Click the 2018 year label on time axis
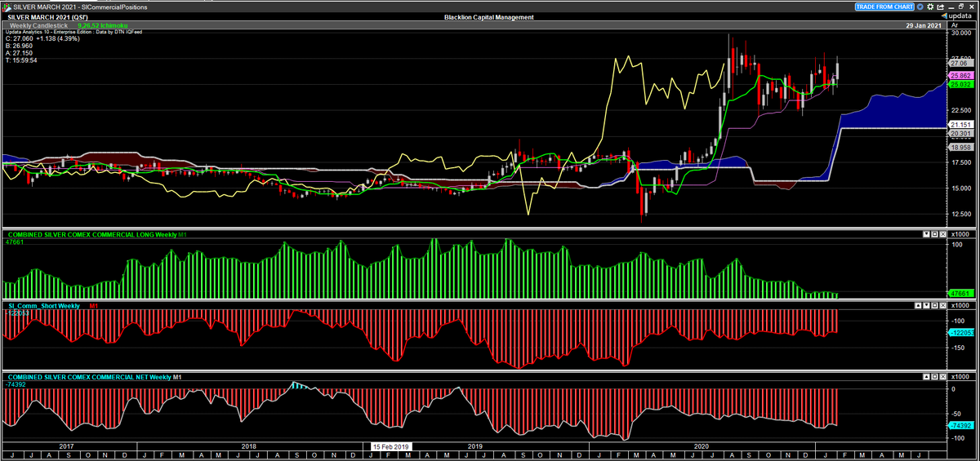Image resolution: width=980 pixels, height=461 pixels. [249, 446]
